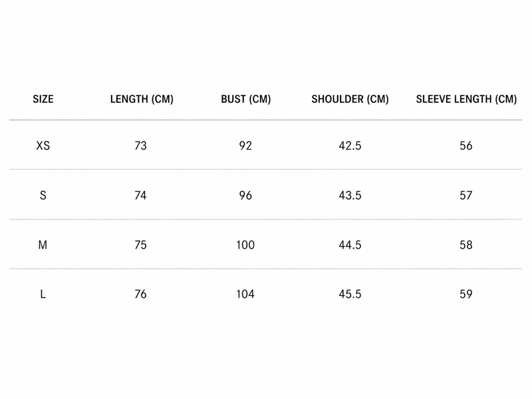Image resolution: width=532 pixels, height=399 pixels.
Task: Click the XS shoulder value 42.5
Action: point(350,146)
